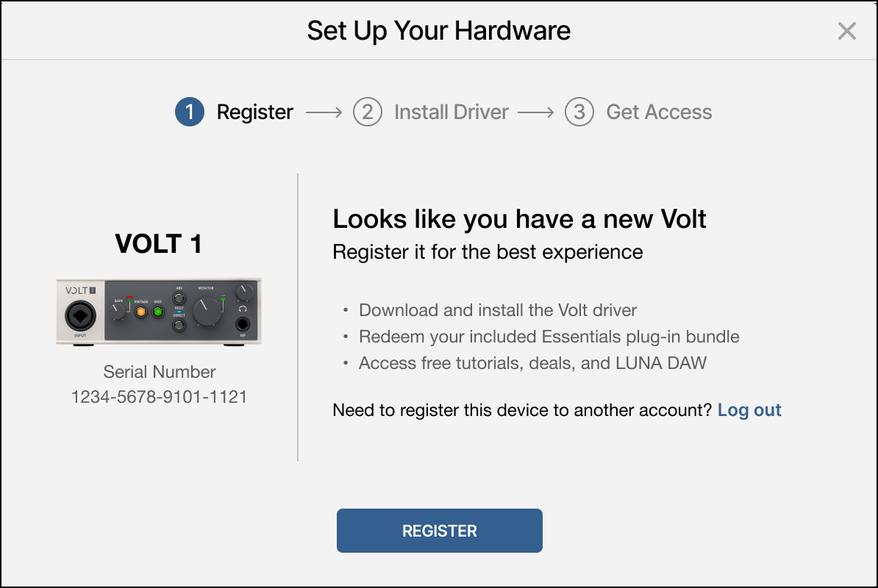Click the headphone symbol on the Volt panel

pyautogui.click(x=243, y=310)
